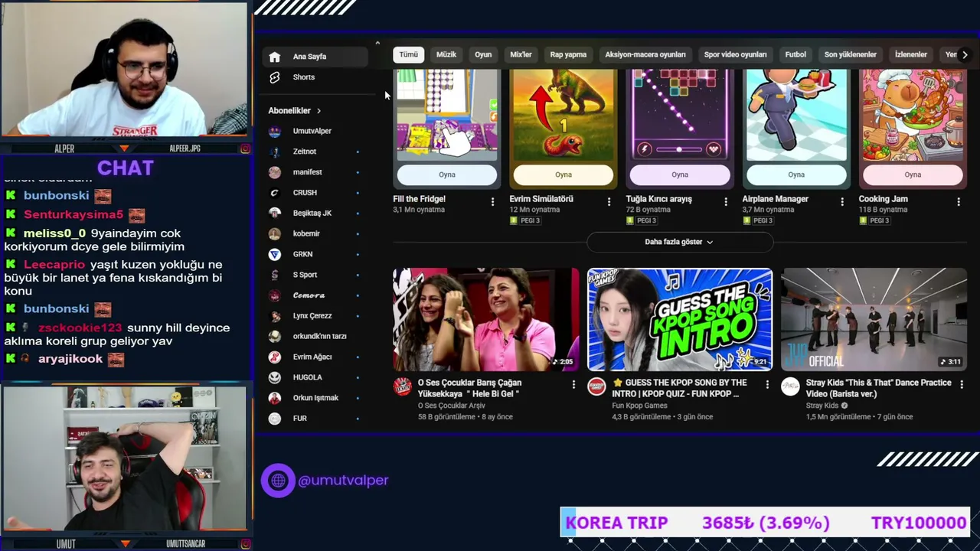Click Oyna under Evrim Simülatörü
The width and height of the screenshot is (980, 551).
point(563,174)
